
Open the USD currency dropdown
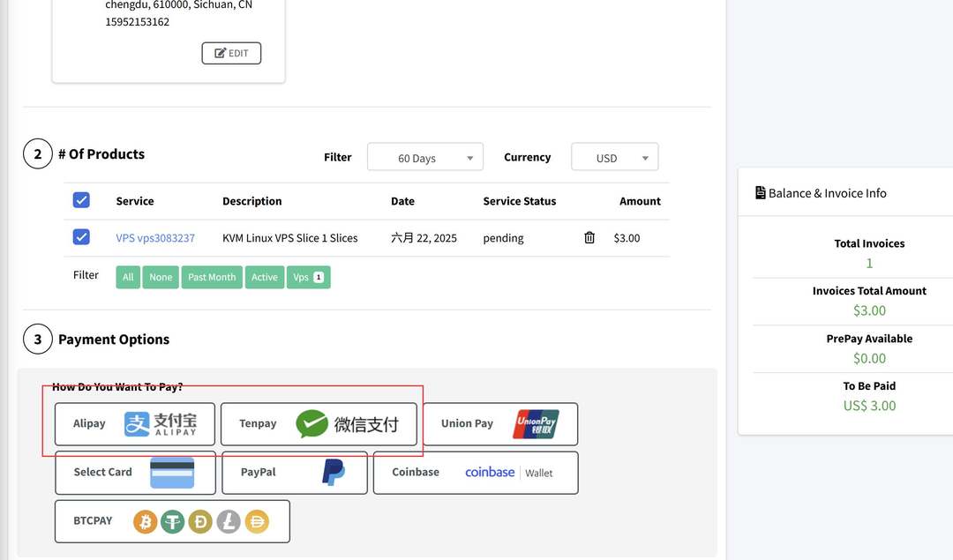[x=614, y=157]
